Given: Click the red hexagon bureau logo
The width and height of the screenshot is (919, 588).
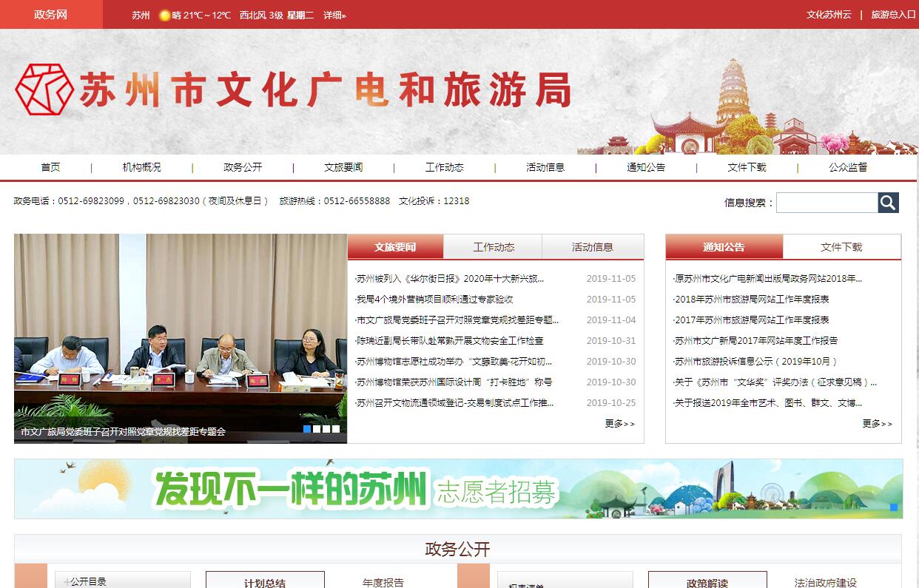Looking at the screenshot, I should click(x=44, y=89).
